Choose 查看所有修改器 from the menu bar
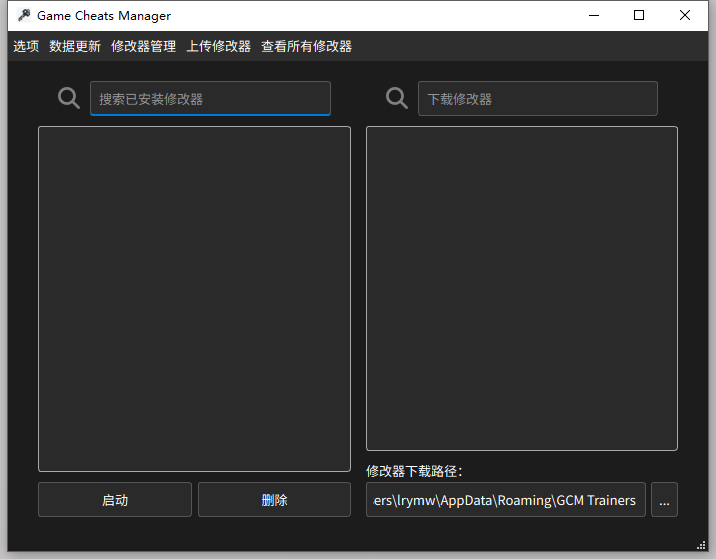The height and width of the screenshot is (559, 716). pyautogui.click(x=306, y=46)
